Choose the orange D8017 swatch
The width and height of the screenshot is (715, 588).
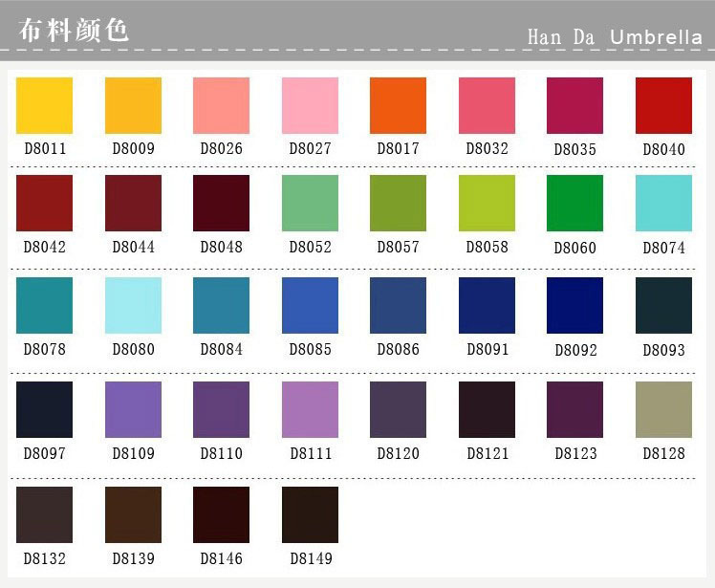click(398, 105)
